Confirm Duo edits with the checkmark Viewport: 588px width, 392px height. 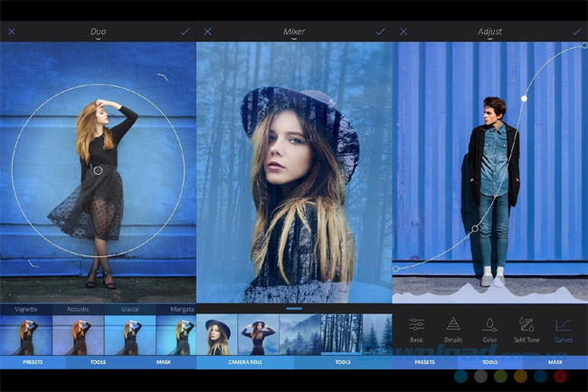(x=185, y=31)
